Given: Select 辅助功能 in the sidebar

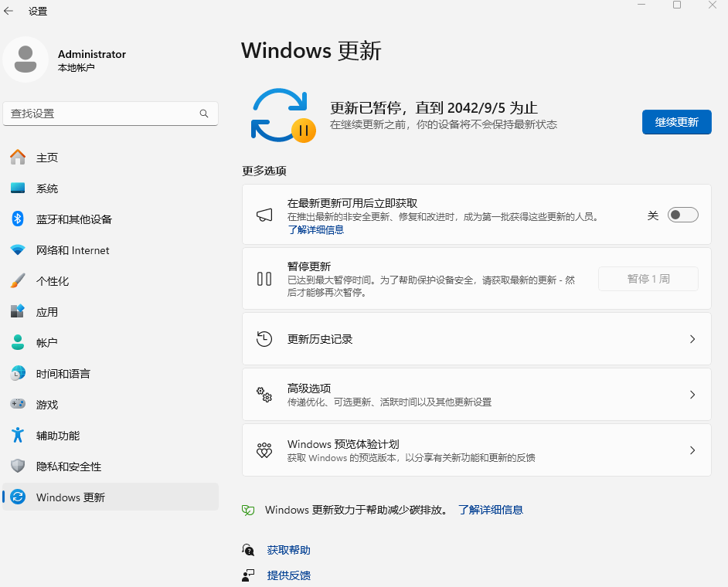Looking at the screenshot, I should pos(111,436).
